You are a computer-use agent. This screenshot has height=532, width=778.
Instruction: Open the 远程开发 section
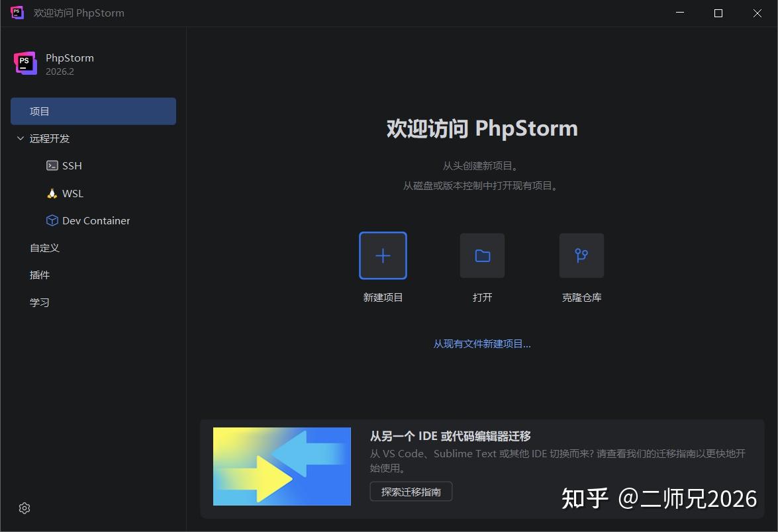(50, 138)
